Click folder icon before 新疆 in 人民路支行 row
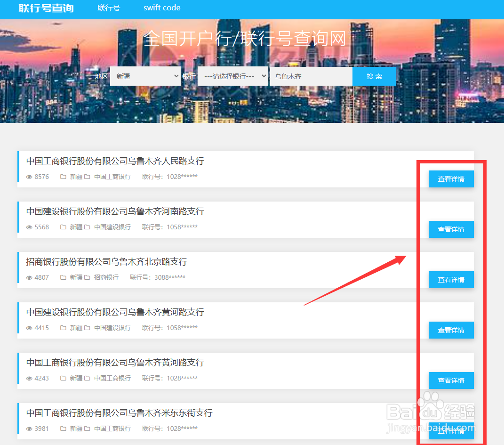 [64, 177]
